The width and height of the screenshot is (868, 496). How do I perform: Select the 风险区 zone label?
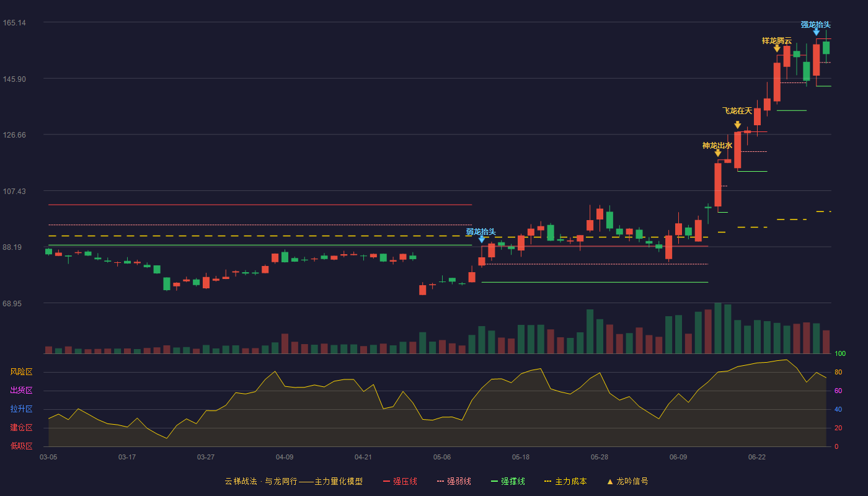(22, 372)
